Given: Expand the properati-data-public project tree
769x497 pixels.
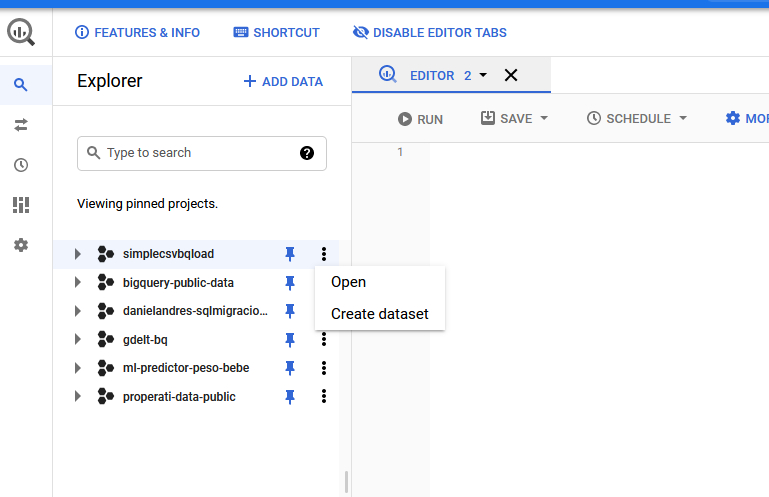Looking at the screenshot, I should pyautogui.click(x=77, y=396).
